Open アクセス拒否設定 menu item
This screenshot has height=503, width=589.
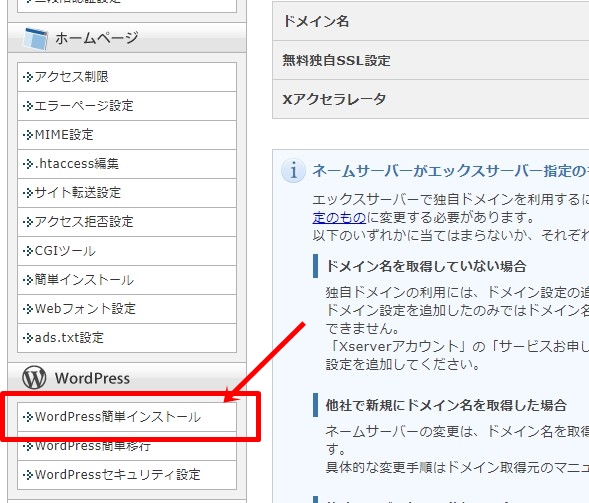point(127,222)
